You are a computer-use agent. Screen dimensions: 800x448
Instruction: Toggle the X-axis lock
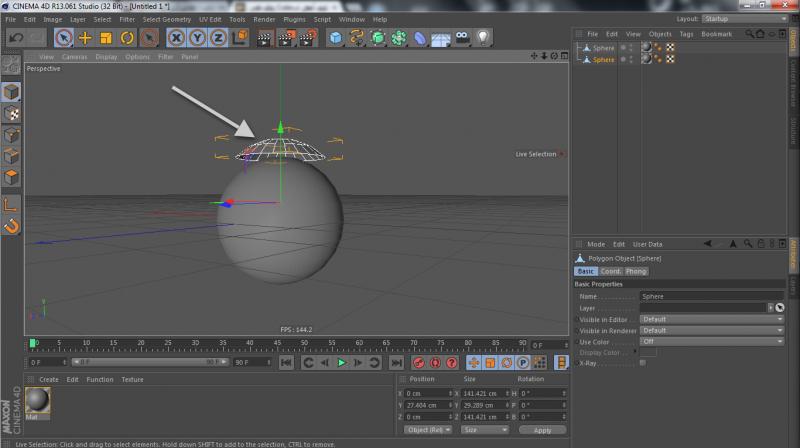click(176, 38)
